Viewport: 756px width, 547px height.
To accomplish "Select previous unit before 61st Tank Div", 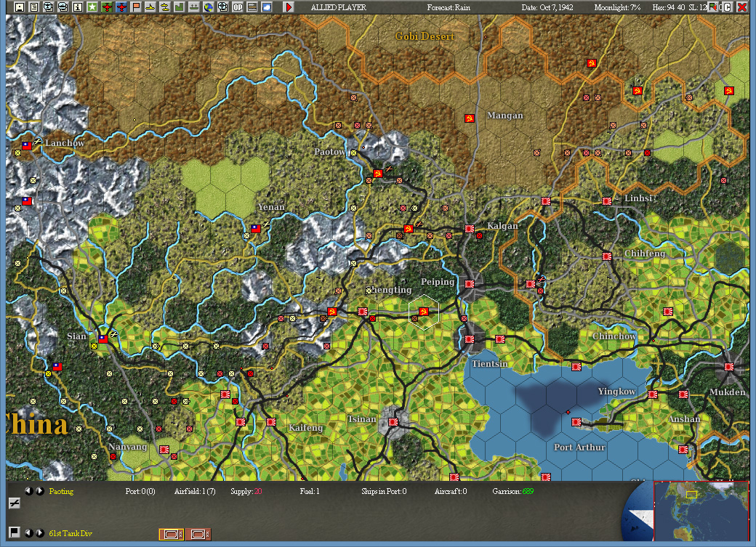I will click(x=29, y=533).
